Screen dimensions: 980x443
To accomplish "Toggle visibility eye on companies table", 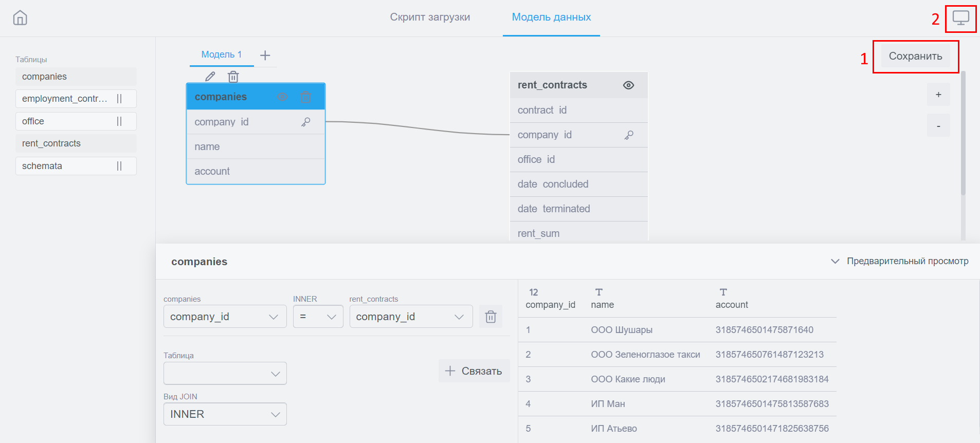I will [x=282, y=97].
